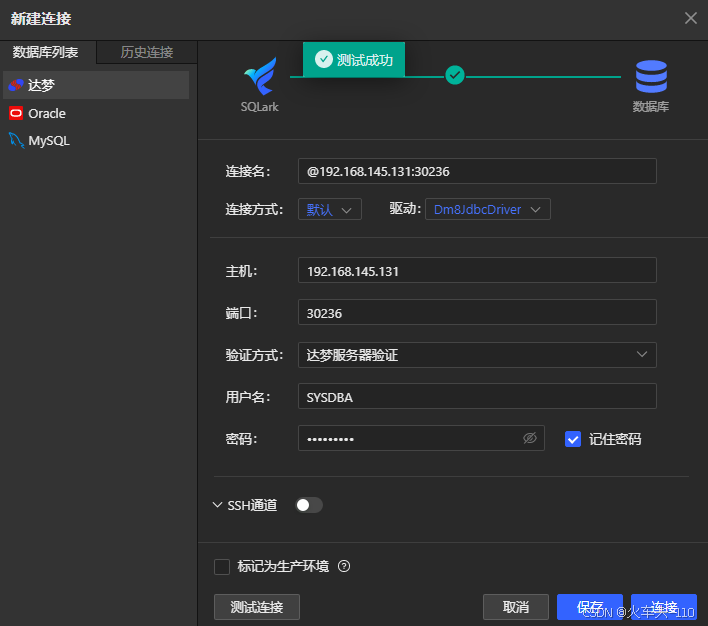
Task: Check the 标记为生产环境 checkbox
Action: tap(222, 566)
